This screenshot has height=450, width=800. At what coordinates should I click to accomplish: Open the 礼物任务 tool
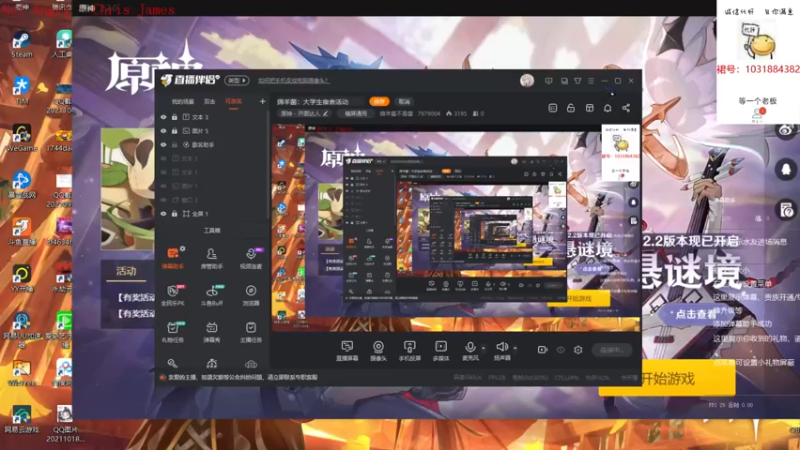point(173,331)
